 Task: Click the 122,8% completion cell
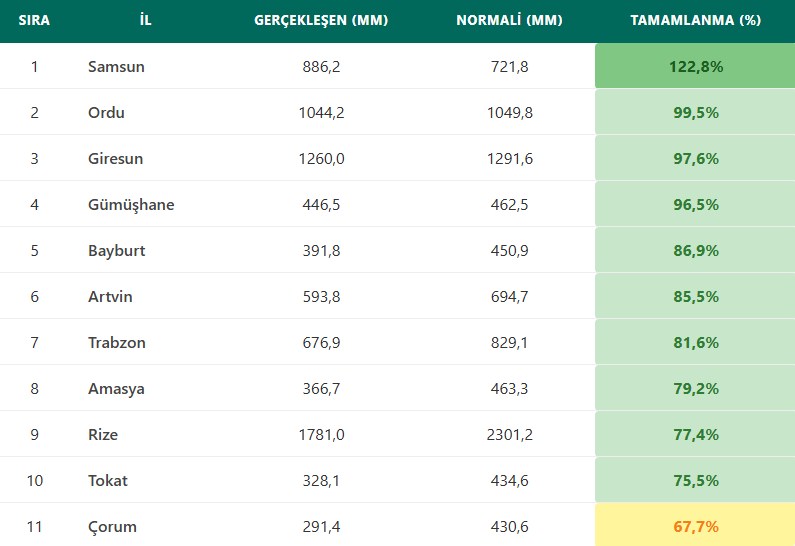[695, 66]
